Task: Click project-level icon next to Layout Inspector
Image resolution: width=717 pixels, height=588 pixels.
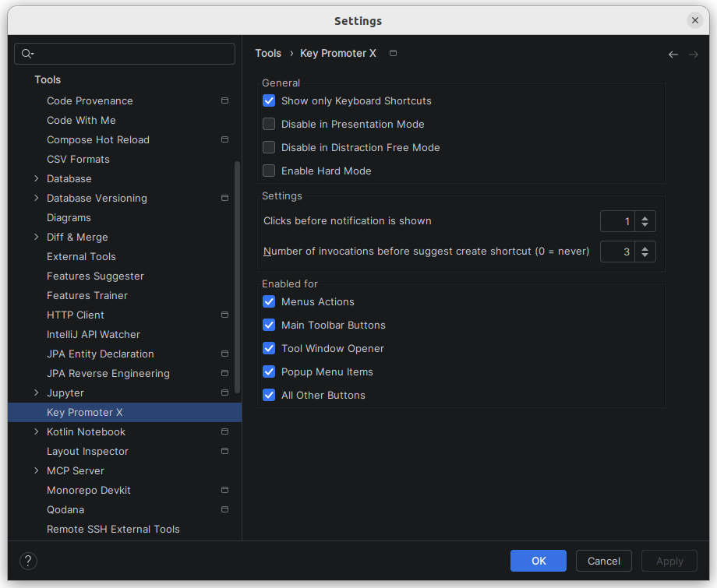Action: (224, 451)
